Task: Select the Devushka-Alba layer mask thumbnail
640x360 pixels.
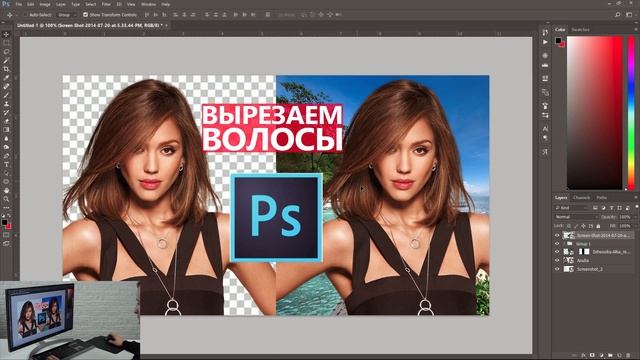Action: [x=584, y=252]
